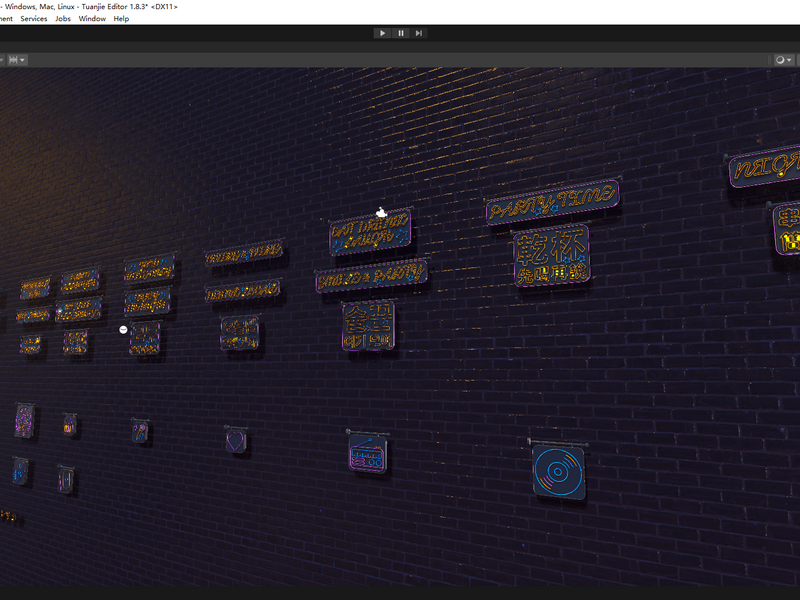Open the grid snapping dropdown in scene toolbar
Viewport: 800px width, 600px height.
pos(17,60)
